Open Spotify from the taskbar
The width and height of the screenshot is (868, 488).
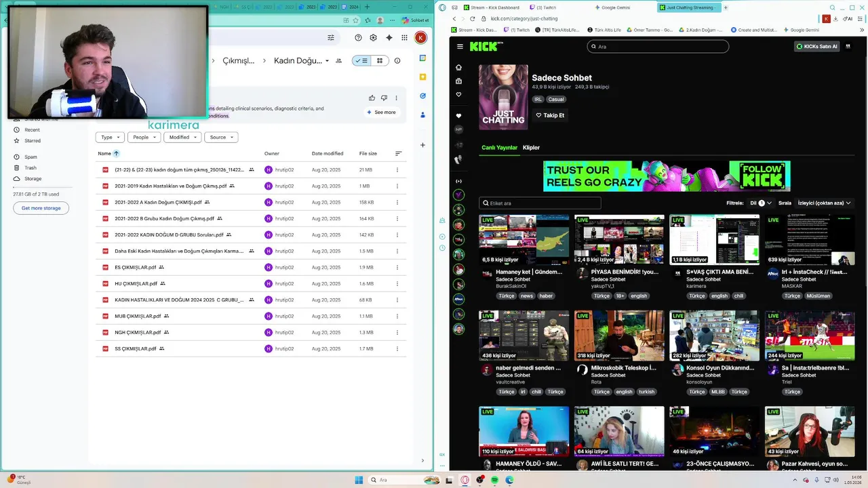coord(494,480)
